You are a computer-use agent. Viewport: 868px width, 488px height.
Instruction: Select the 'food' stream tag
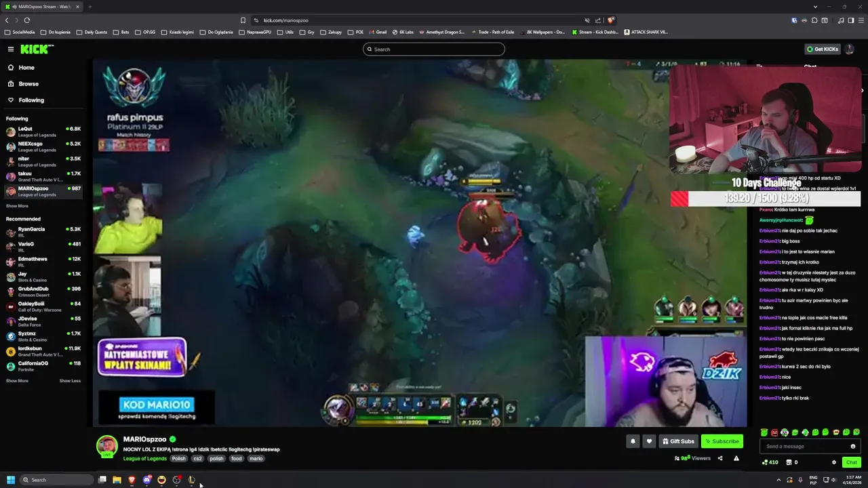point(236,459)
